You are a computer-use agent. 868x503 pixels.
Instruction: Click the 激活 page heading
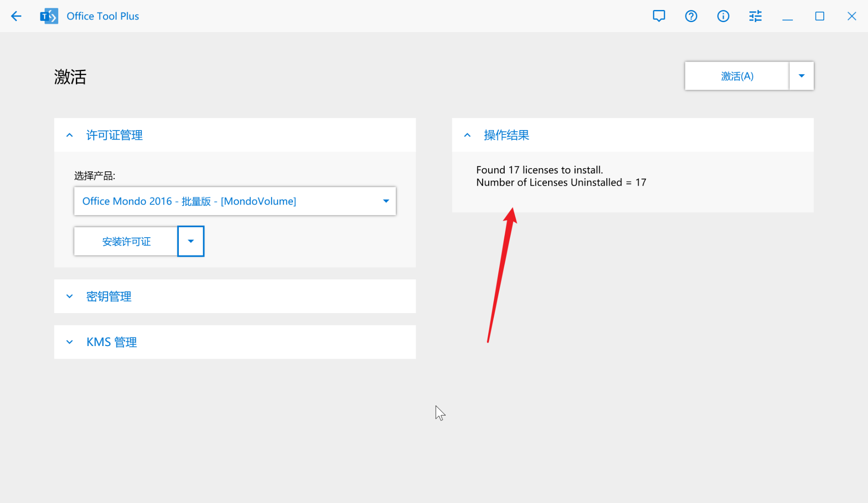[70, 77]
